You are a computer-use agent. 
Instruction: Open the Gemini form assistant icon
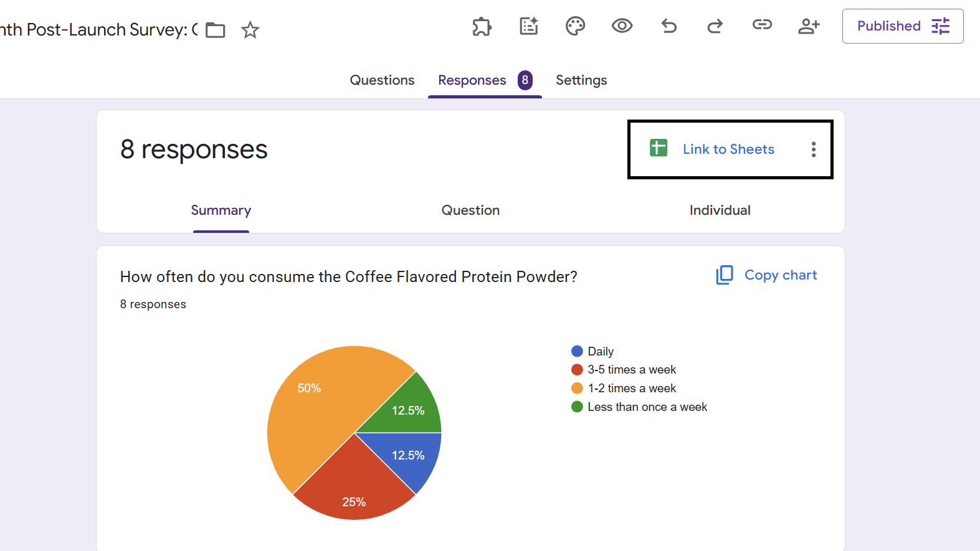pyautogui.click(x=529, y=26)
